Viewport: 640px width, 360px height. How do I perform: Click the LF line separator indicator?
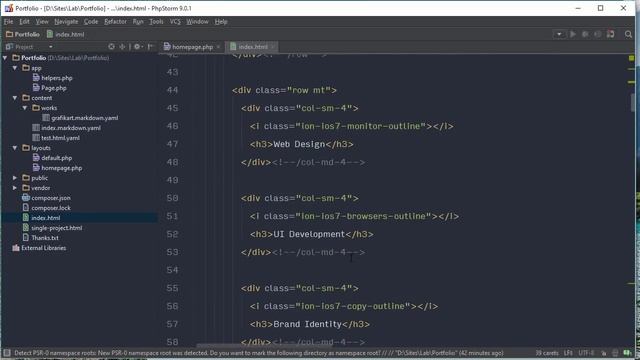(x=568, y=353)
